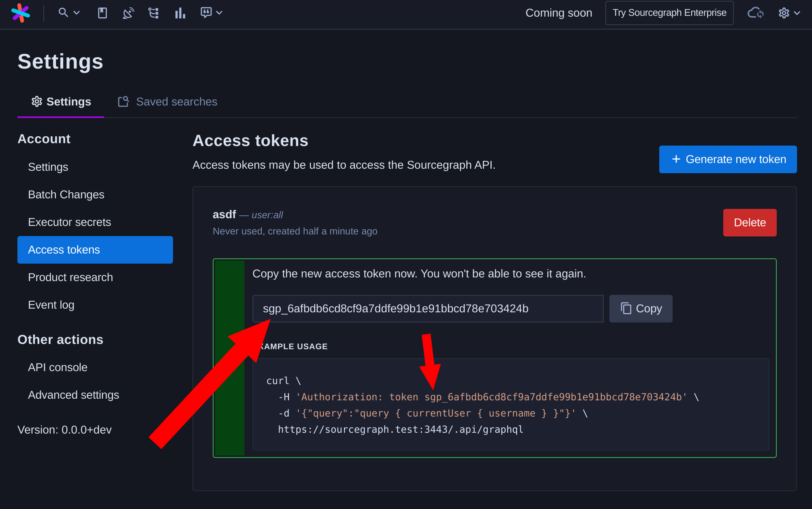Click the Sourcegraph logo icon

click(20, 13)
